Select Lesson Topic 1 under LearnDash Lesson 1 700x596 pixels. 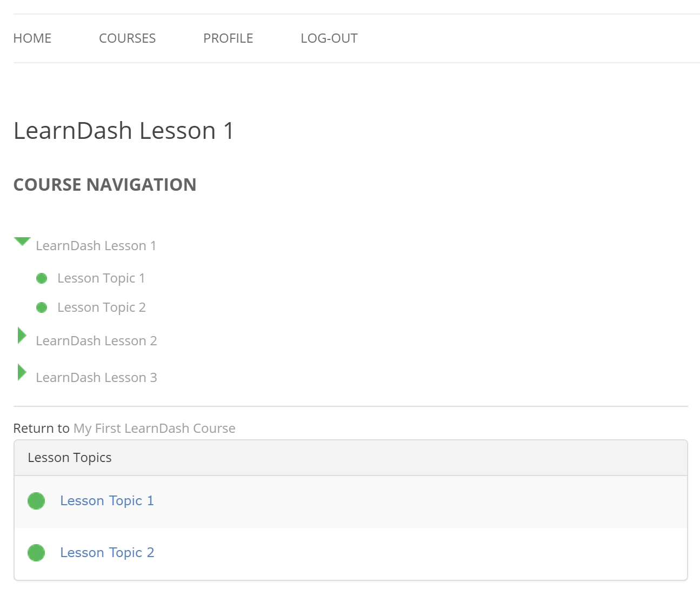[101, 278]
